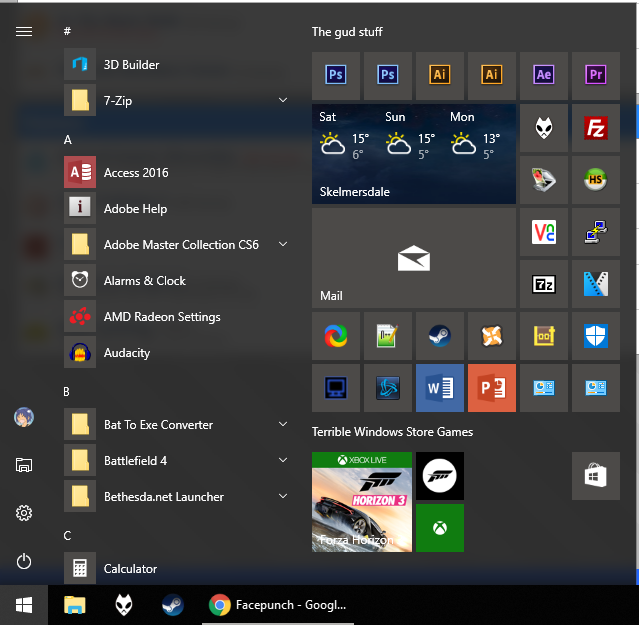Open the Windows Store shopping bag tile
Image resolution: width=639 pixels, height=625 pixels.
pyautogui.click(x=596, y=476)
